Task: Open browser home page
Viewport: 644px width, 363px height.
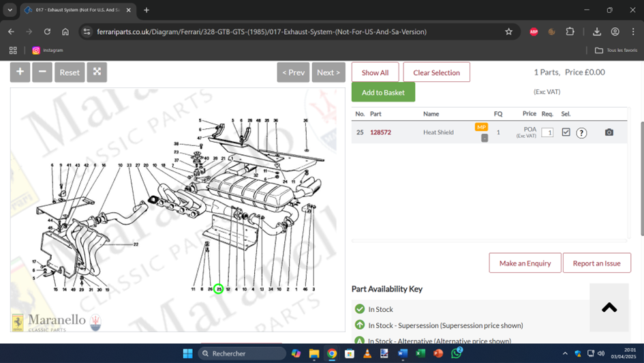Action: pyautogui.click(x=65, y=31)
